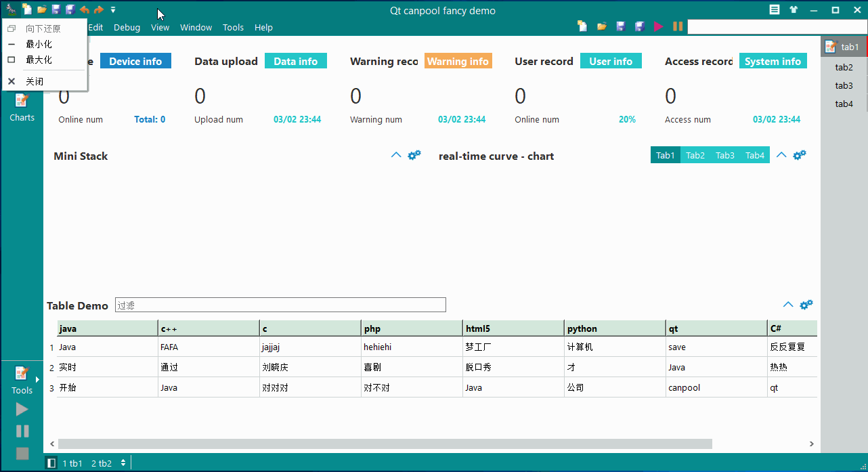Switch to Tab3 in real-time curve chart

pos(724,155)
